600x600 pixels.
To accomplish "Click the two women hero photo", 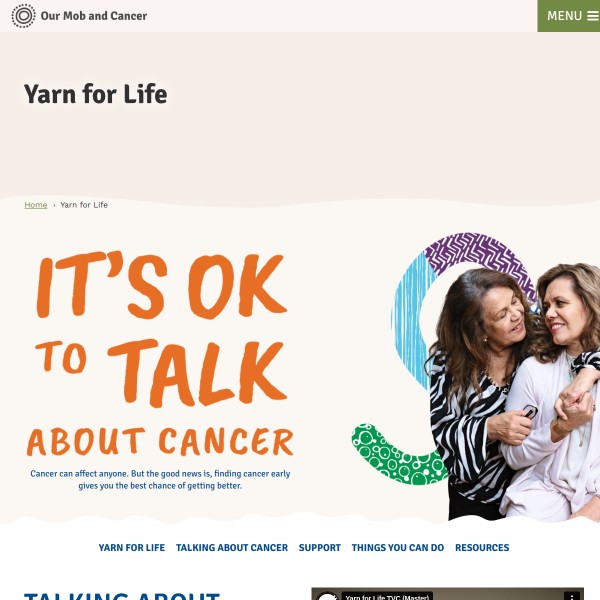I will pos(513,390).
